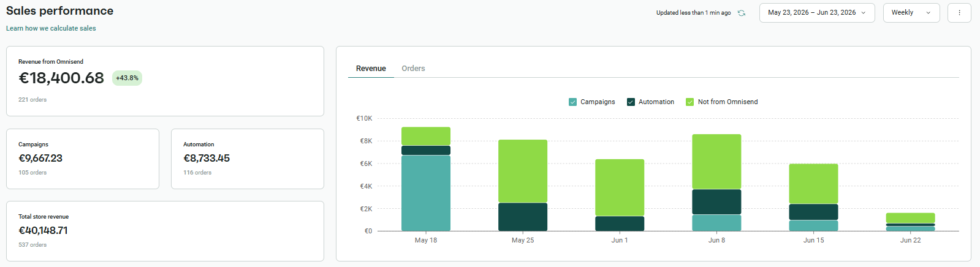
Task: Click the Jun 8 axis label
Action: click(x=716, y=240)
